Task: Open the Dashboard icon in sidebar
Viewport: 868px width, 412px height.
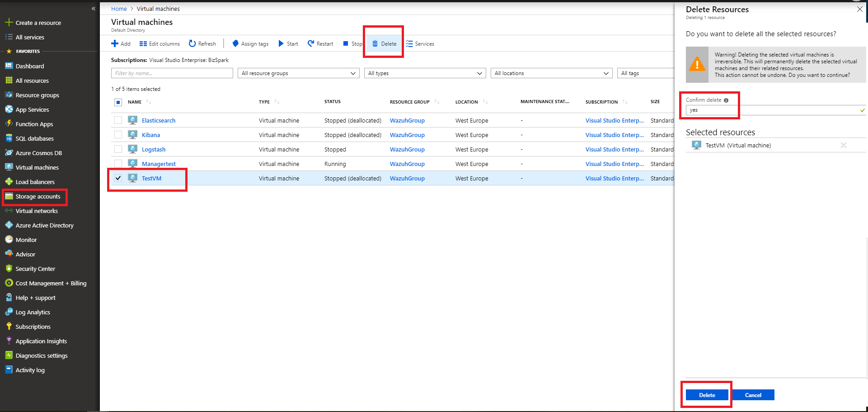Action: (9, 66)
